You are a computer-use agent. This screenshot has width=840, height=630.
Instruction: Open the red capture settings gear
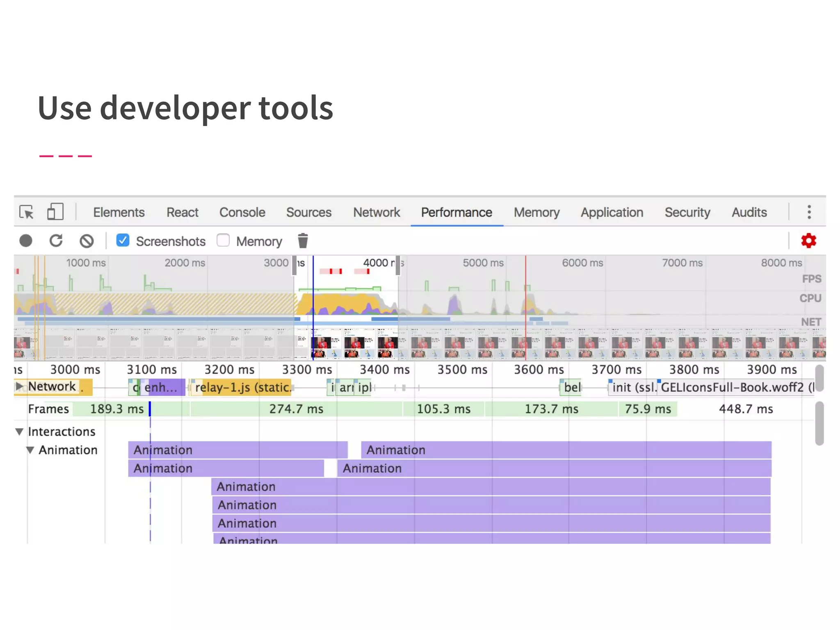tap(808, 241)
